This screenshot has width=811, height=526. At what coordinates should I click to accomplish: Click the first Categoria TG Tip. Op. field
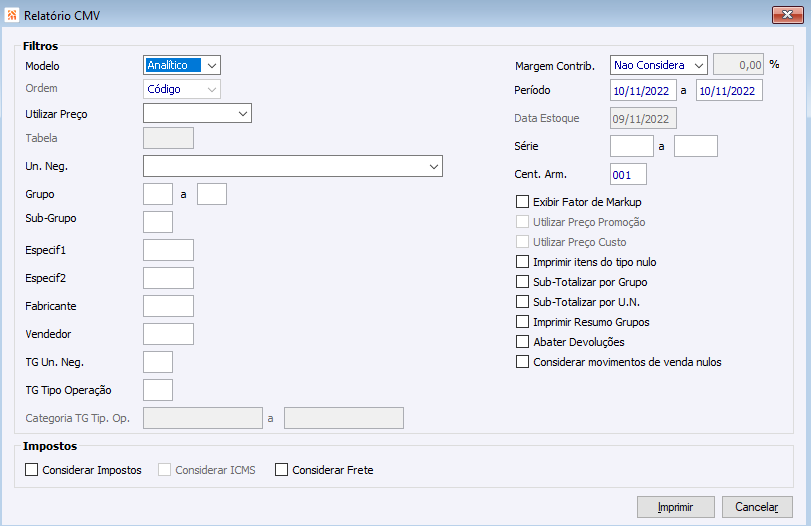tap(203, 418)
